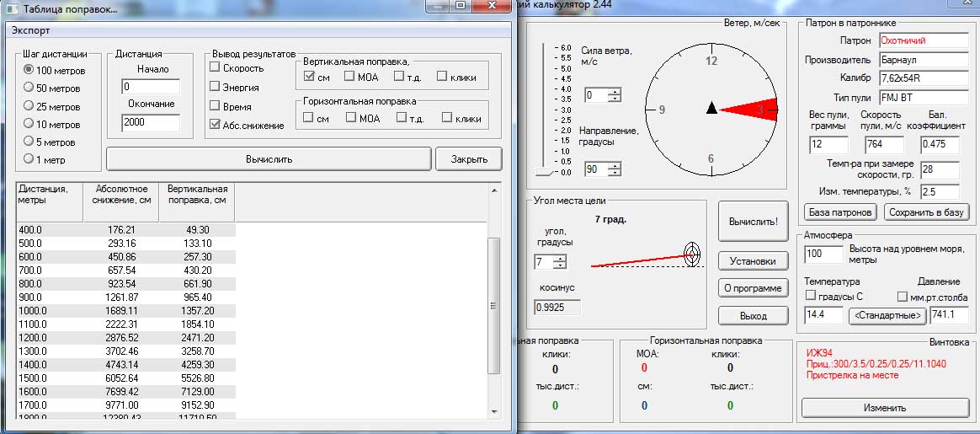Select the 1 метр step option
This screenshot has height=434, width=980.
29,158
